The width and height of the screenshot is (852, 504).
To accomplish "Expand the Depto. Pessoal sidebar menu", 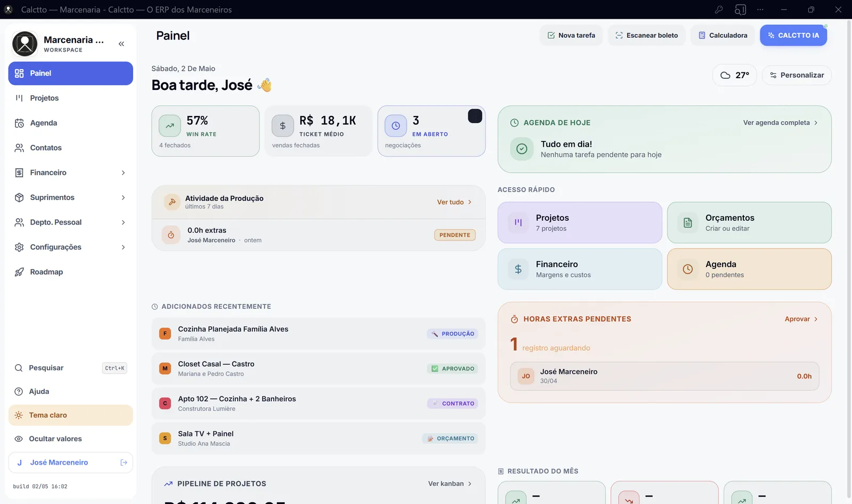I will click(x=71, y=222).
